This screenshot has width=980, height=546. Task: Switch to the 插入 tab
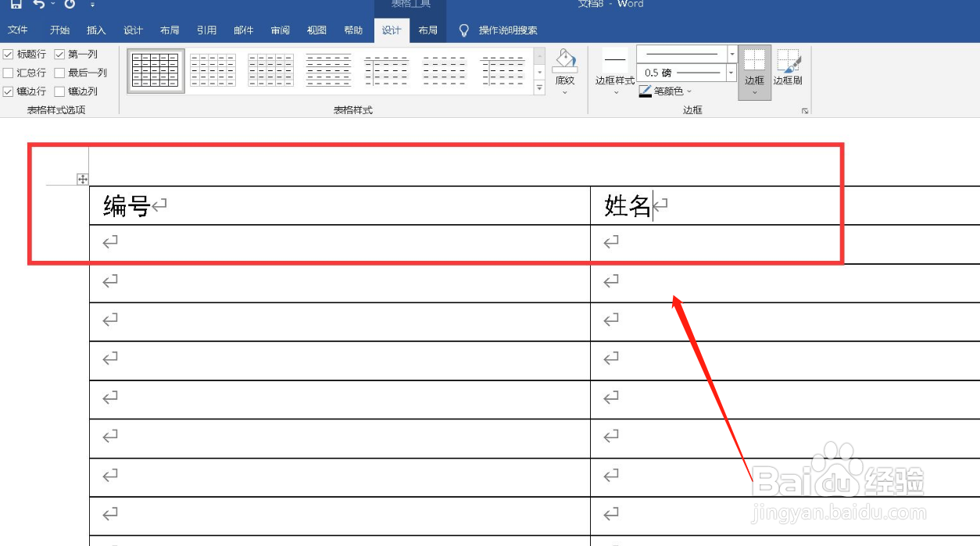point(96,30)
